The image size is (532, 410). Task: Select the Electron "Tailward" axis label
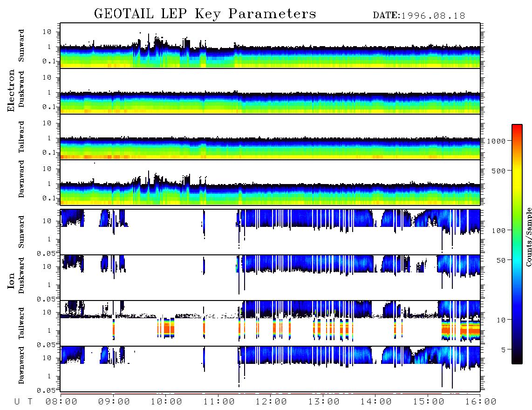point(21,137)
